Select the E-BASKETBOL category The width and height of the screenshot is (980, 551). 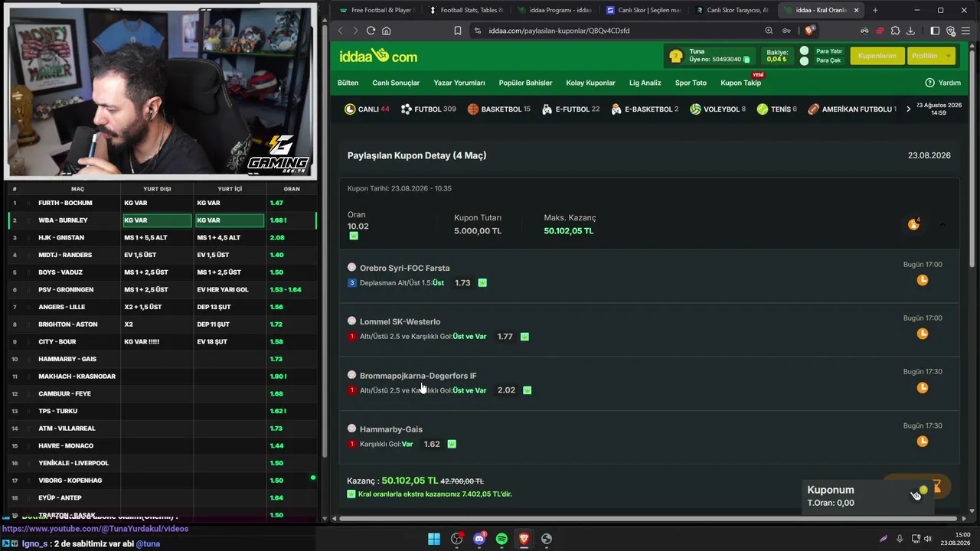click(645, 109)
